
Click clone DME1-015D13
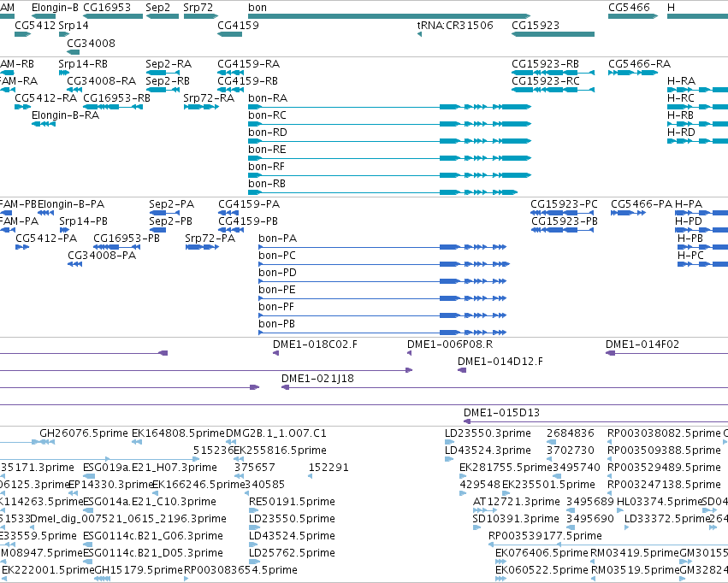595,421
